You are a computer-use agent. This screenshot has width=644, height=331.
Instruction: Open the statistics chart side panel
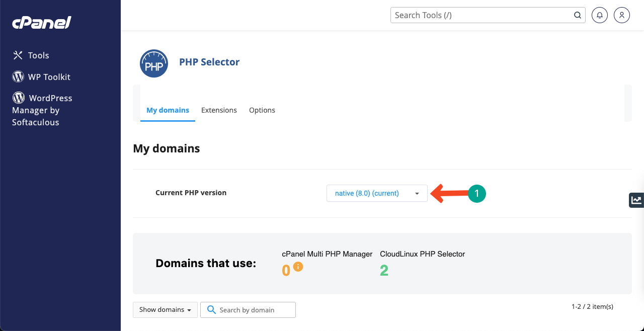point(636,200)
